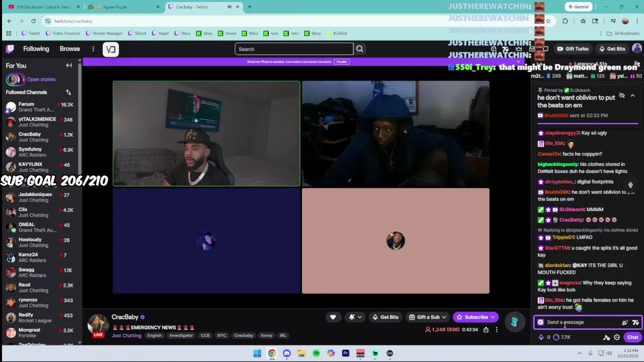The width and height of the screenshot is (644, 362).
Task: Click the Get Bits button under the stream
Action: 385,317
